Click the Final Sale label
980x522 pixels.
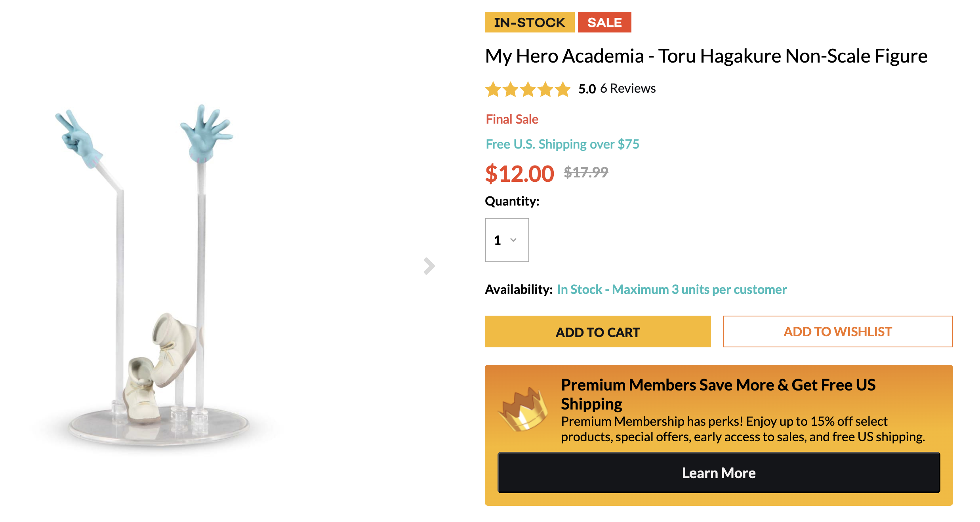click(512, 119)
